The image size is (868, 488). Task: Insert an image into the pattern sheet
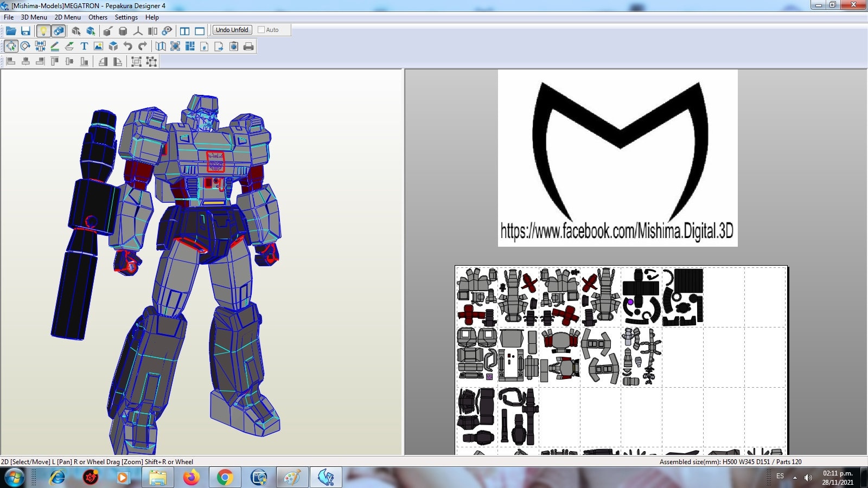pos(98,47)
